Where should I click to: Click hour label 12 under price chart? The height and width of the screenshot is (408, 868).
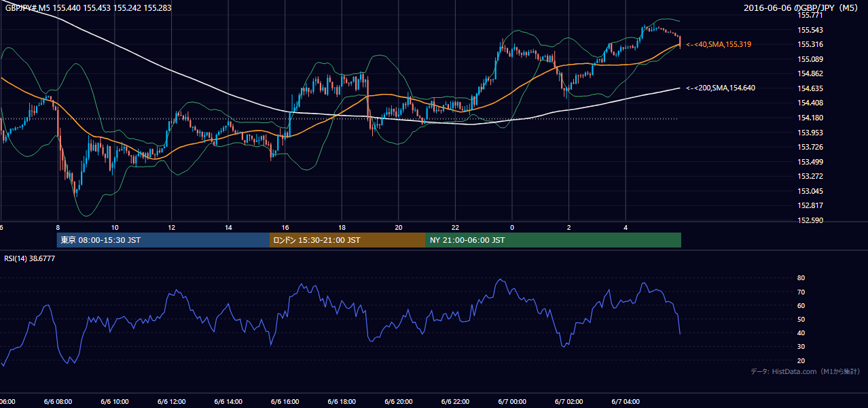pos(171,228)
